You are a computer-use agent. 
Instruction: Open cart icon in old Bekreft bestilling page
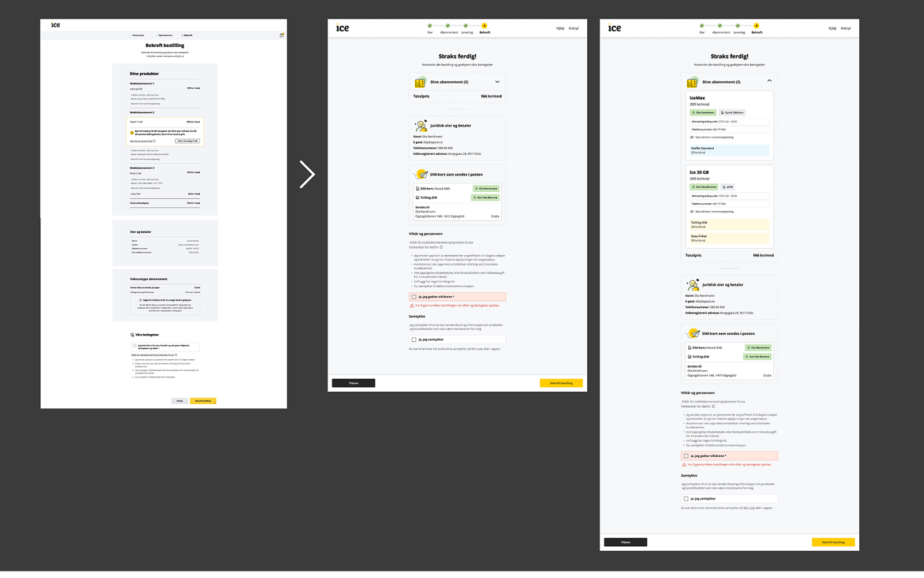[282, 35]
